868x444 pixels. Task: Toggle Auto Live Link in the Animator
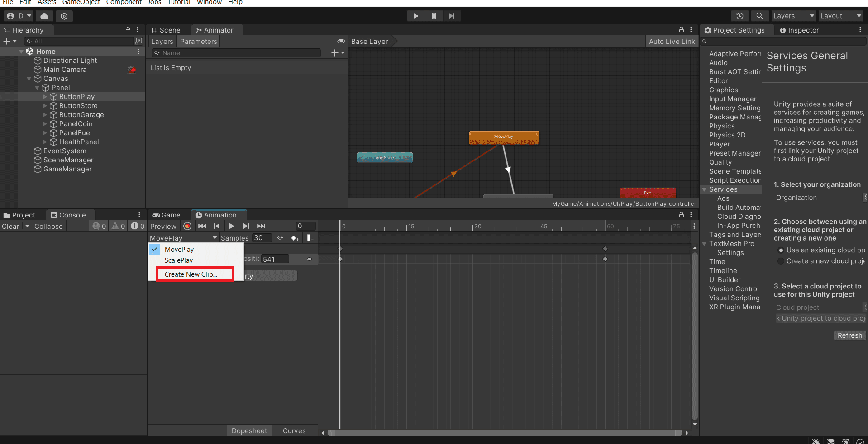click(x=672, y=41)
